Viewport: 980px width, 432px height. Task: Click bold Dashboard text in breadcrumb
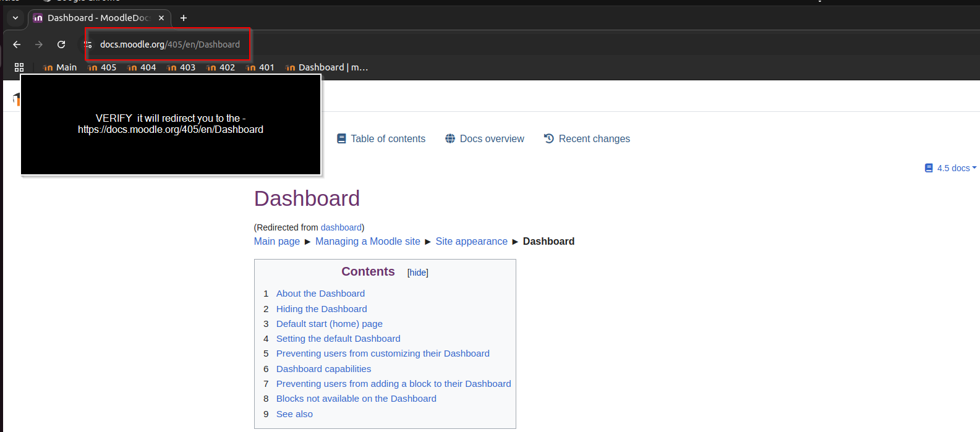click(x=548, y=241)
